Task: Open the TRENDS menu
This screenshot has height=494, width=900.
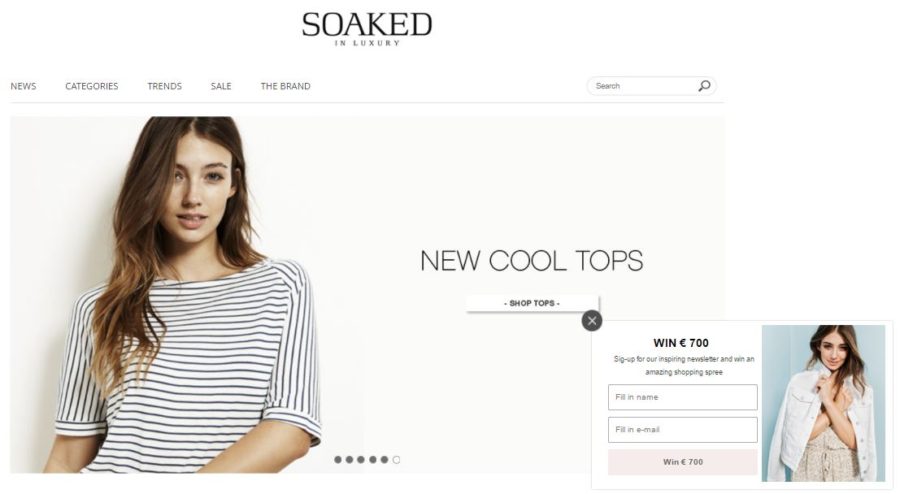Action: tap(165, 86)
